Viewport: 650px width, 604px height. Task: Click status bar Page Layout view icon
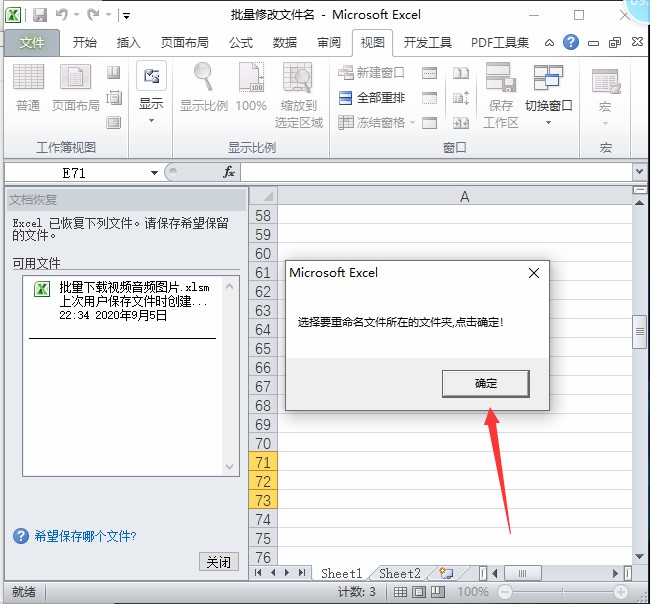point(419,592)
